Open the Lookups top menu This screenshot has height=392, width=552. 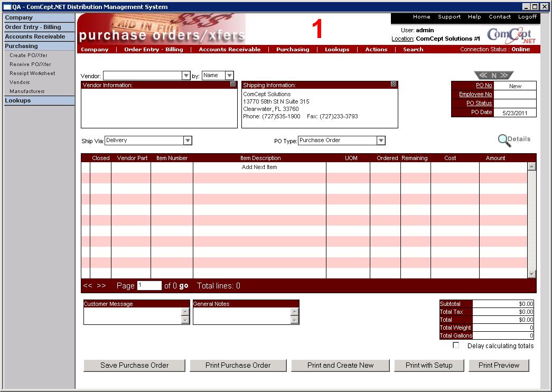[x=337, y=50]
